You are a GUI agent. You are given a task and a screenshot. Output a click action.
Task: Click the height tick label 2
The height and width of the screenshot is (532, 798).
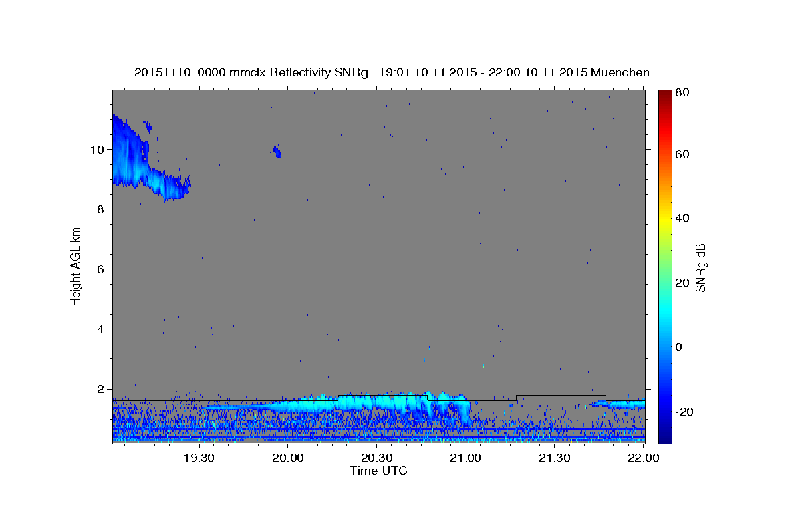click(102, 389)
